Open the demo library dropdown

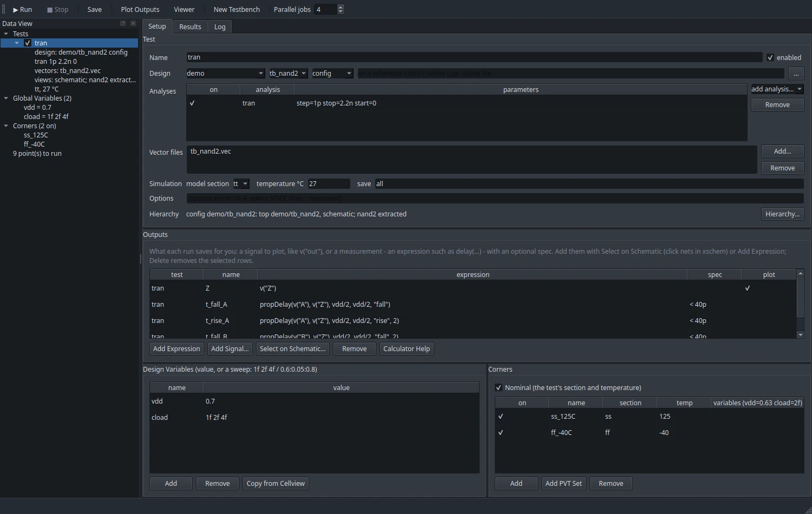point(225,74)
